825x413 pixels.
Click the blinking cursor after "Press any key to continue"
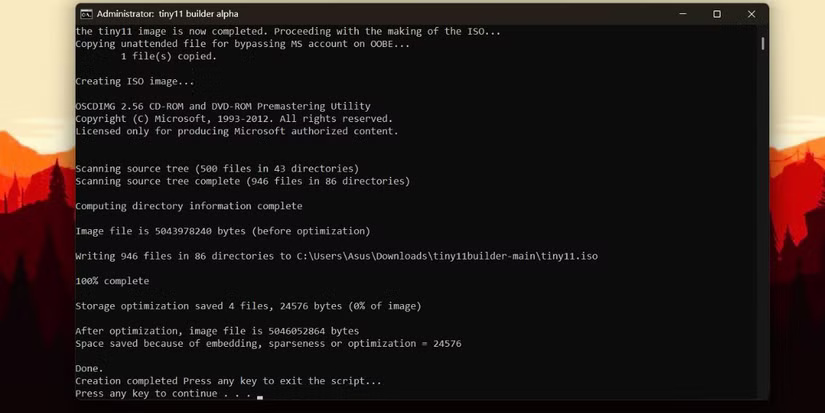(x=259, y=397)
